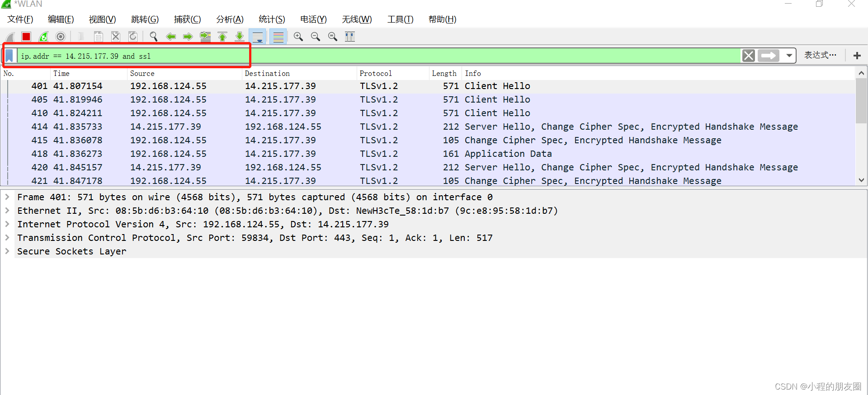Viewport: 868px width, 395px height.
Task: Start capture with the shark fin icon
Action: click(10, 37)
